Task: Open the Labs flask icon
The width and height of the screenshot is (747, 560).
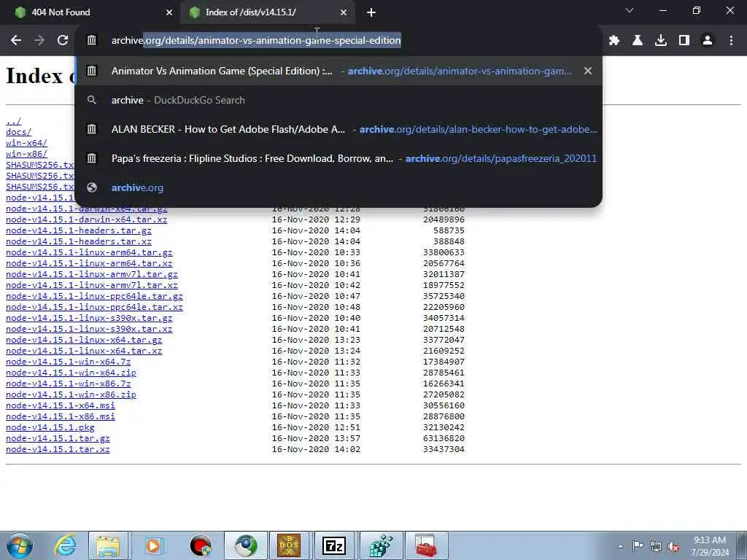Action: click(638, 41)
